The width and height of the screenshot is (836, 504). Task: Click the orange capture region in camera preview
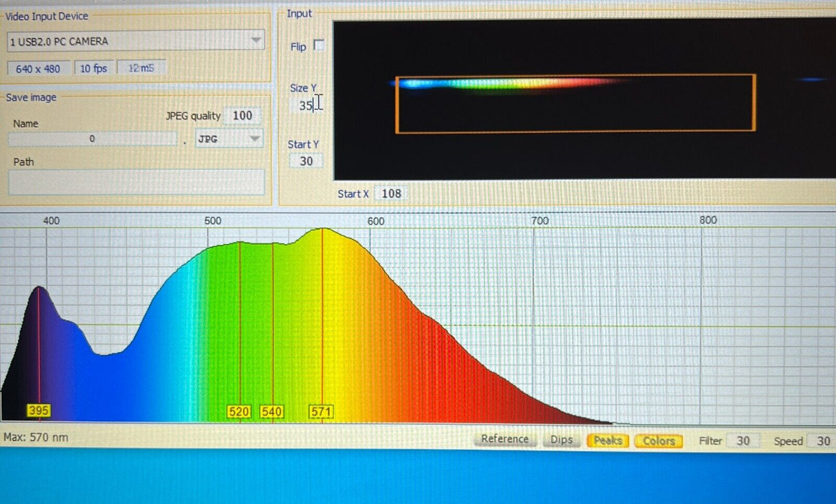[576, 103]
